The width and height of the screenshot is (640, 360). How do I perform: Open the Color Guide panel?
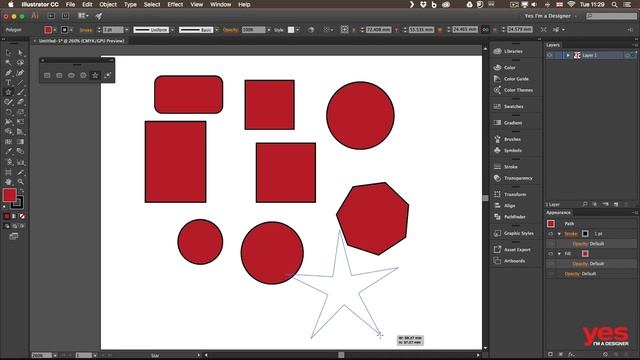point(511,79)
